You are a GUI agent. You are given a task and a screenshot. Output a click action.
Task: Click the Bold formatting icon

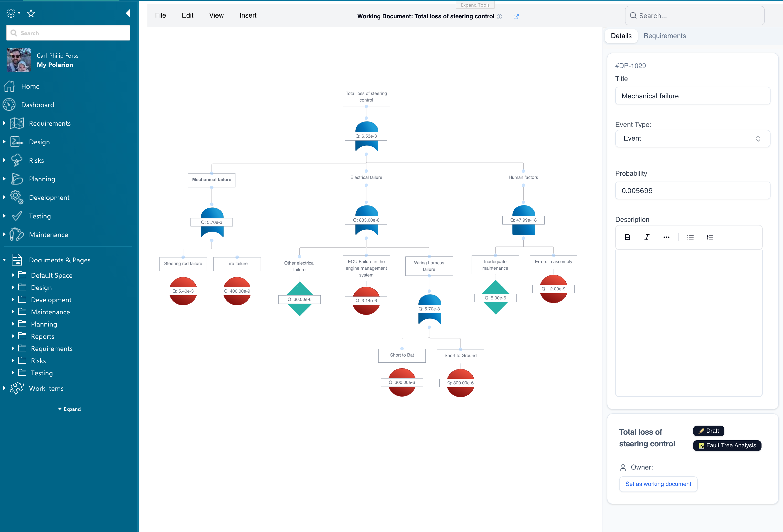[627, 237]
